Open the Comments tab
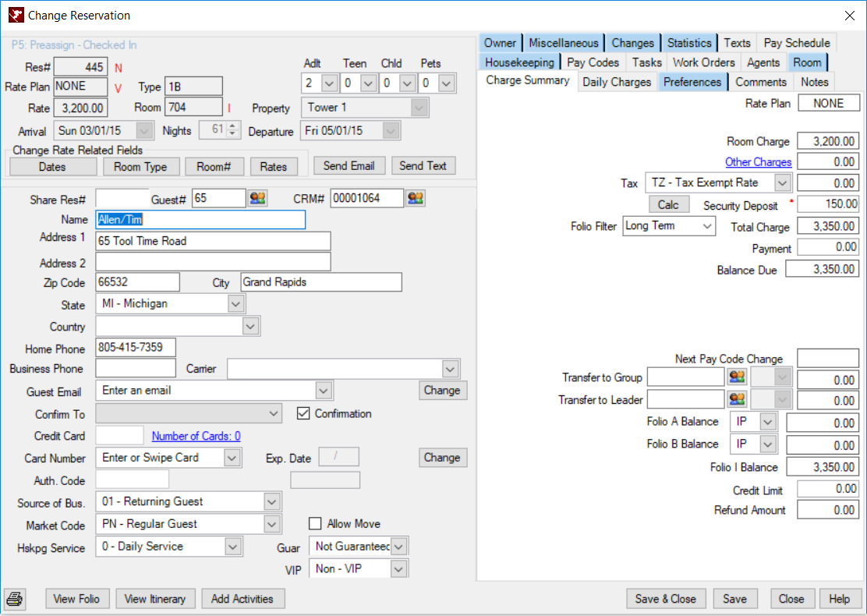The image size is (867, 616). pos(761,82)
